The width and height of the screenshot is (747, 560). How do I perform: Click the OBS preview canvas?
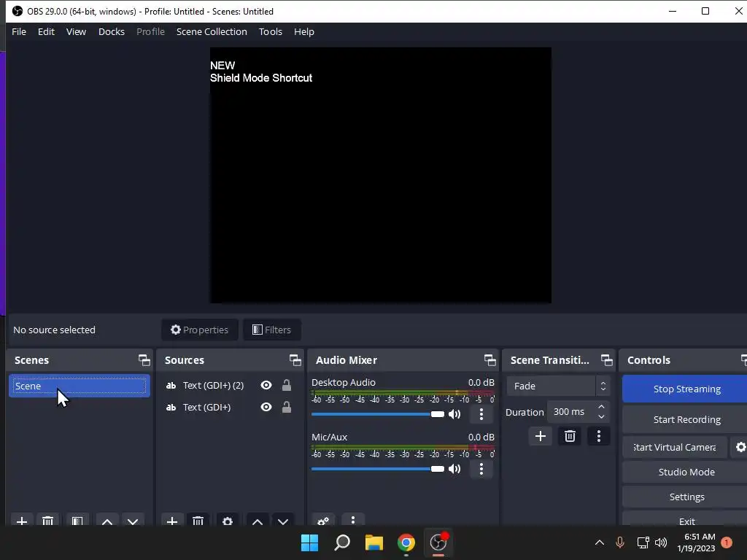pos(381,175)
